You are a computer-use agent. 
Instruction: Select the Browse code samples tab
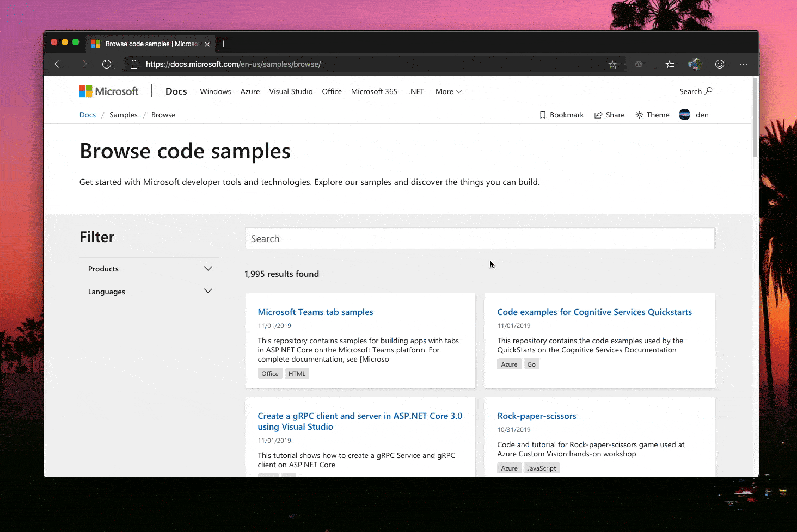[150, 44]
